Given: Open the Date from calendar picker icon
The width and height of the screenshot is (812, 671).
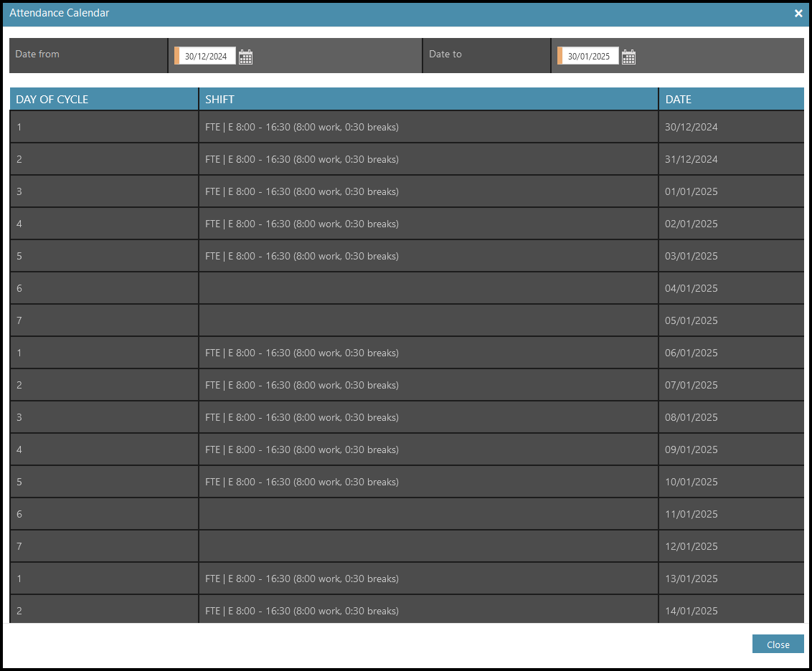Looking at the screenshot, I should coord(245,57).
